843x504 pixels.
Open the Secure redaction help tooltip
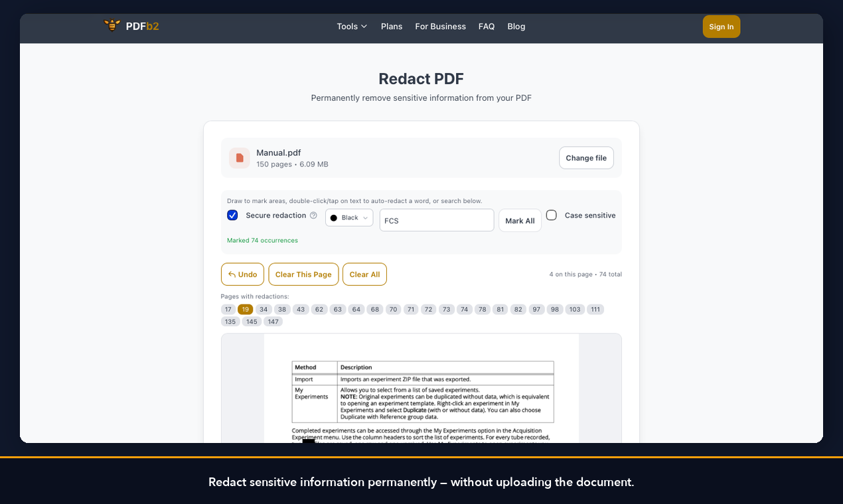pyautogui.click(x=313, y=215)
